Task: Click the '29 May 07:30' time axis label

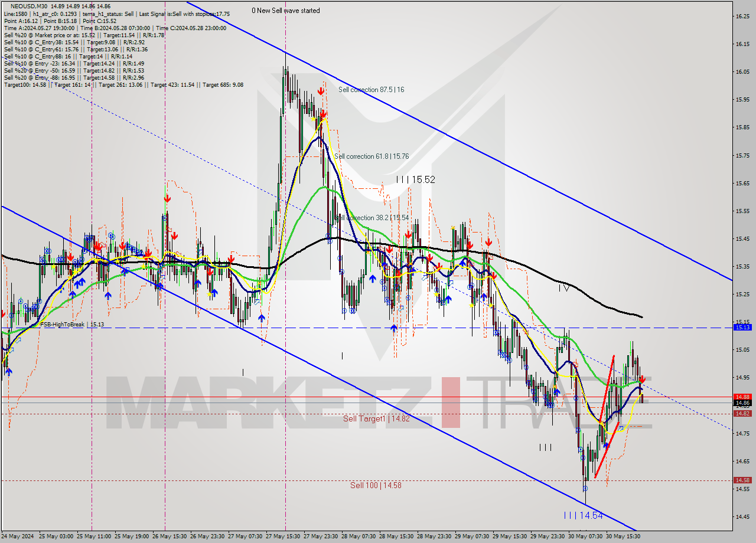Action: click(472, 537)
